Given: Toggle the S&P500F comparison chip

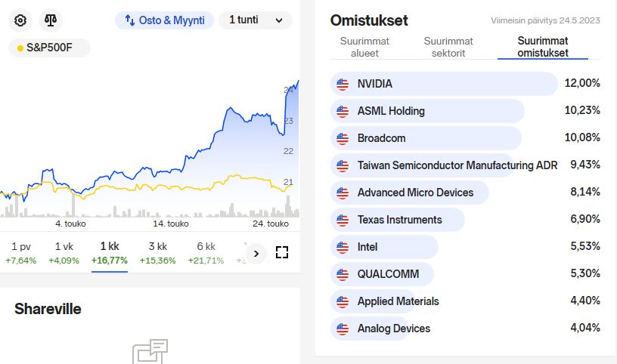Looking at the screenshot, I should pos(49,48).
